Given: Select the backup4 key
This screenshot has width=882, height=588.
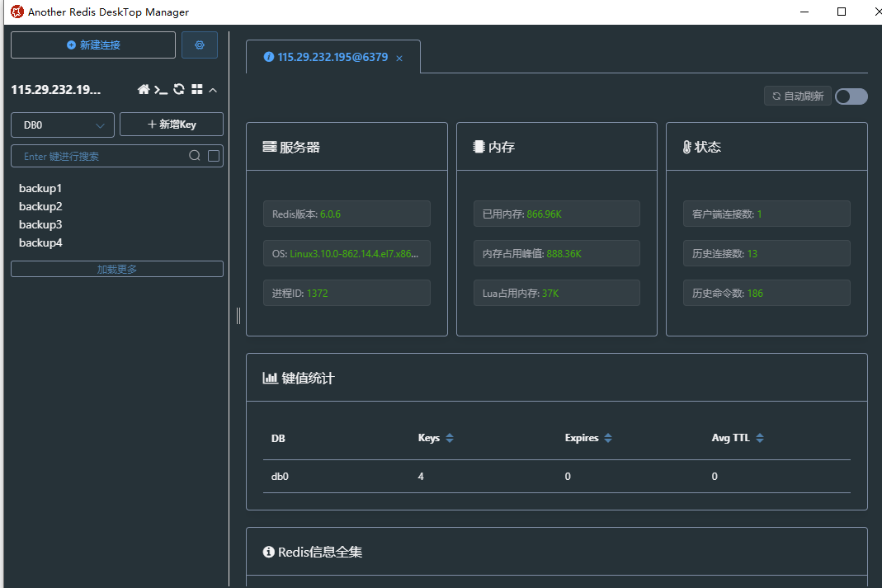Looking at the screenshot, I should 40,242.
